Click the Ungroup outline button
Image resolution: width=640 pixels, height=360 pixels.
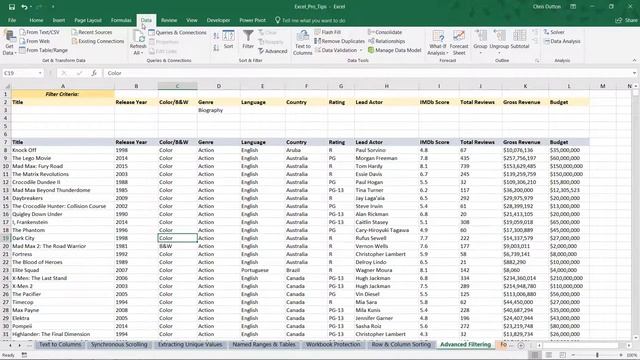[x=499, y=42]
